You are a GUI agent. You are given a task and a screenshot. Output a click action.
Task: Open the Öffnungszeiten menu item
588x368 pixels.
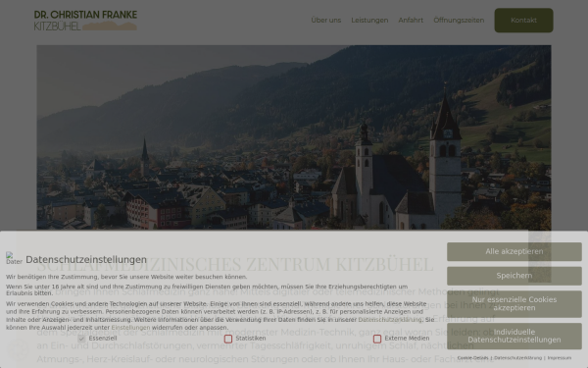pyautogui.click(x=459, y=21)
